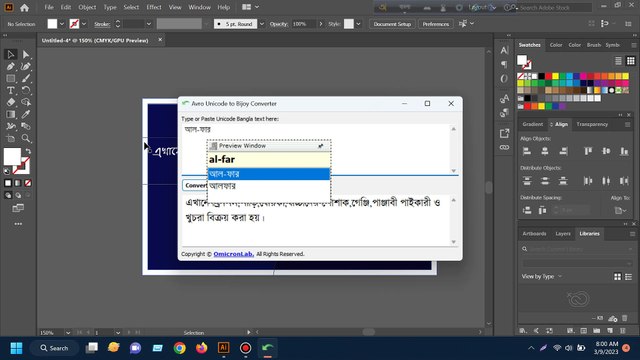This screenshot has width=640, height=360.
Task: Select the Type tool
Action: [11, 90]
